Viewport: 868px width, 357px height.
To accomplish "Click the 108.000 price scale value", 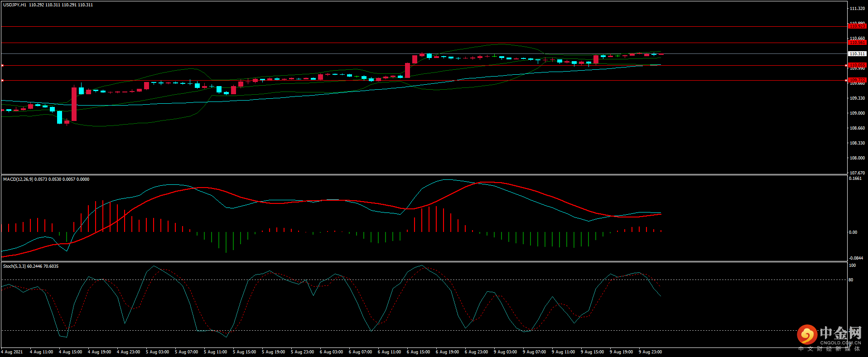I will pos(857,158).
